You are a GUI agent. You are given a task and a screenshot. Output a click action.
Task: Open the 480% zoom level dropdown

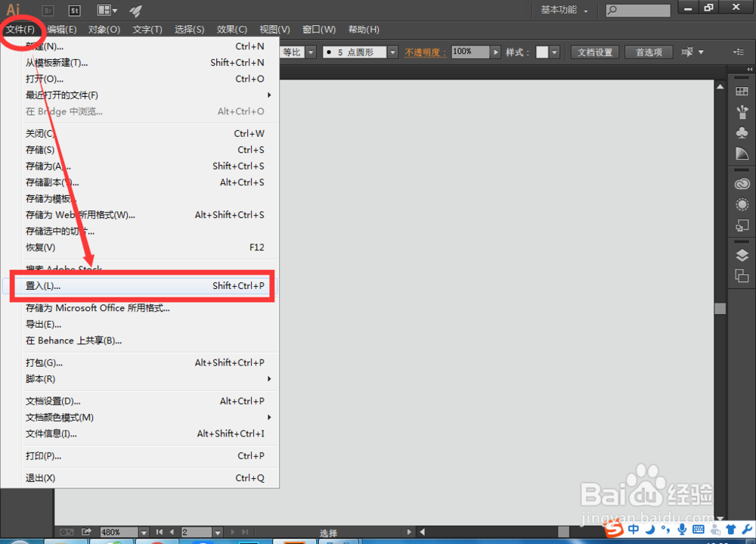click(x=144, y=532)
